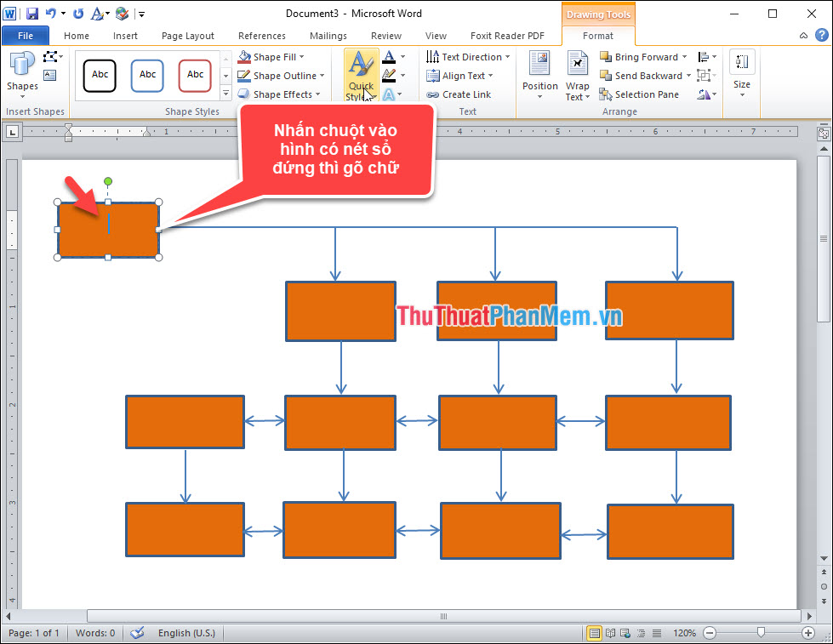Expand the Shape Styles gallery
833x644 pixels.
[x=225, y=92]
